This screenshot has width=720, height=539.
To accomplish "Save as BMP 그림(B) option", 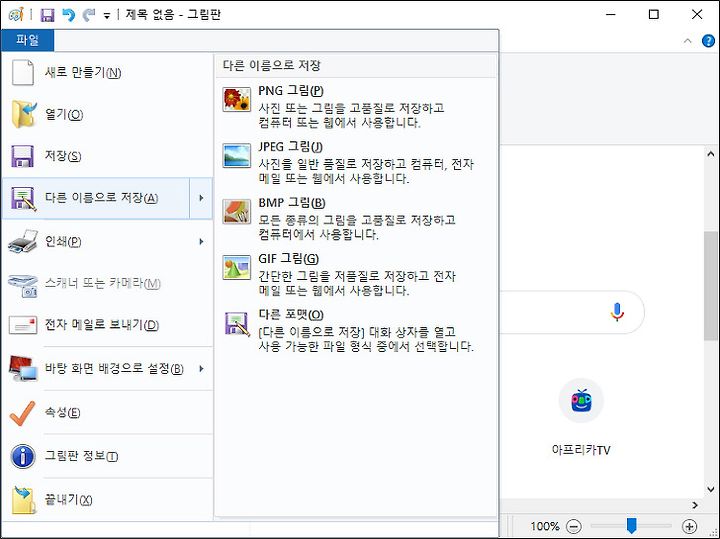I will click(356, 218).
